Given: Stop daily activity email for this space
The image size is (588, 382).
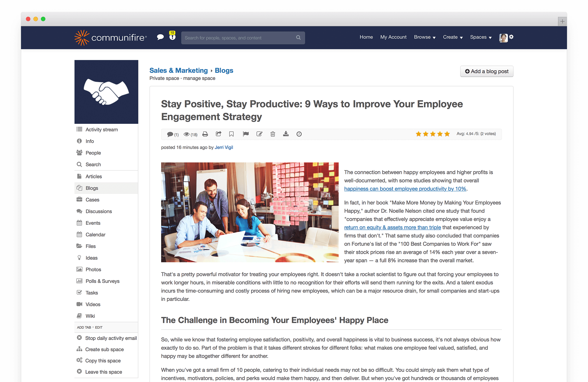Looking at the screenshot, I should coord(111,338).
